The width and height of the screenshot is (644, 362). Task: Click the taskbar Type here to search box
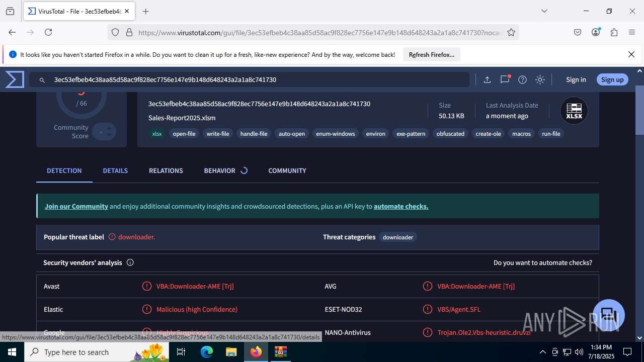click(x=96, y=352)
